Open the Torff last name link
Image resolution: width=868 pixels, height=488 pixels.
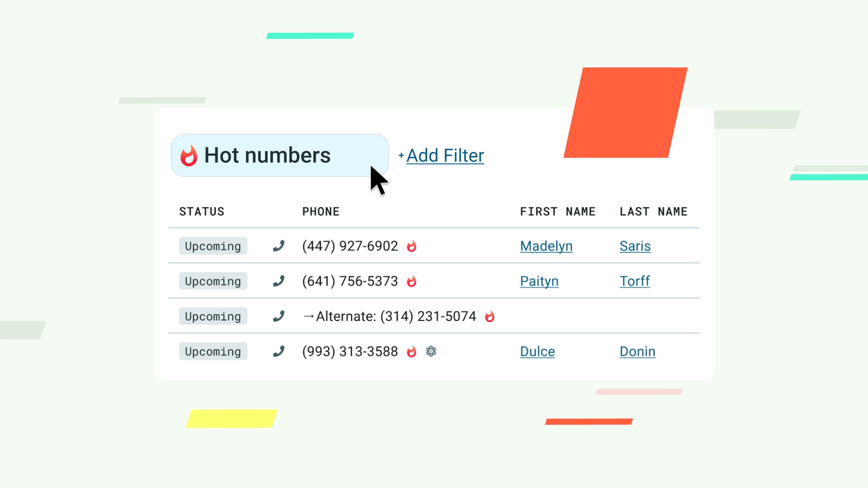[x=634, y=281]
